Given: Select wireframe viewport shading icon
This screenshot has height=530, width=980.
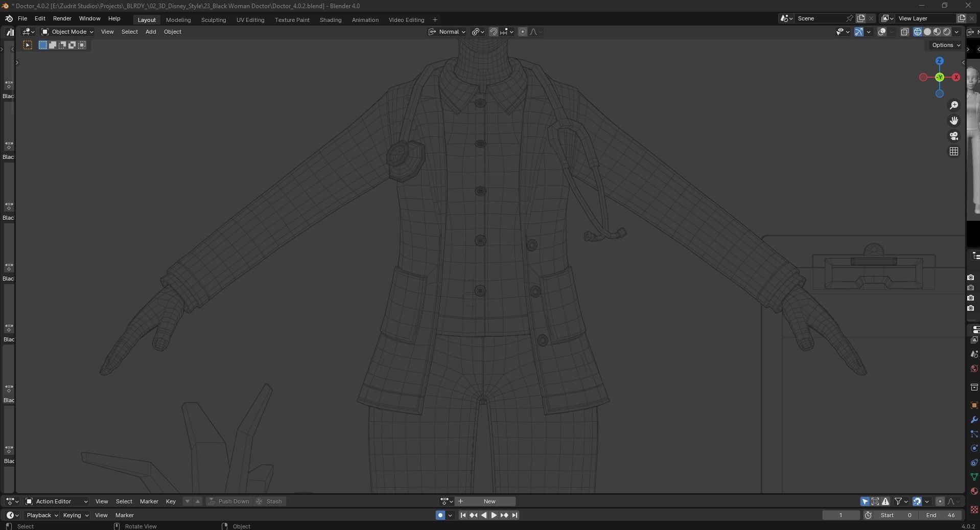Looking at the screenshot, I should (x=917, y=32).
